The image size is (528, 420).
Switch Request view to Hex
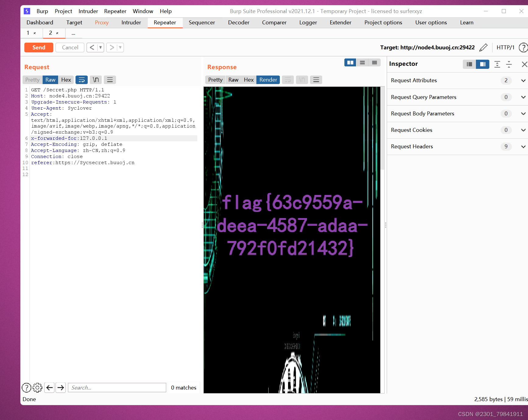[66, 79]
